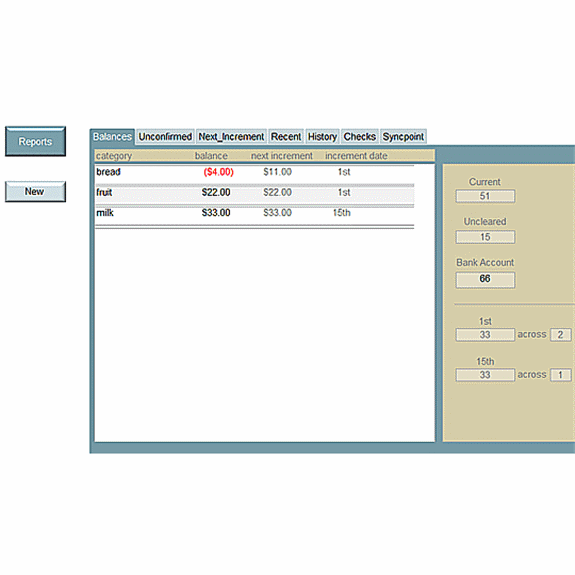Open the Unconfirmed tab
575x575 pixels.
[x=165, y=137]
